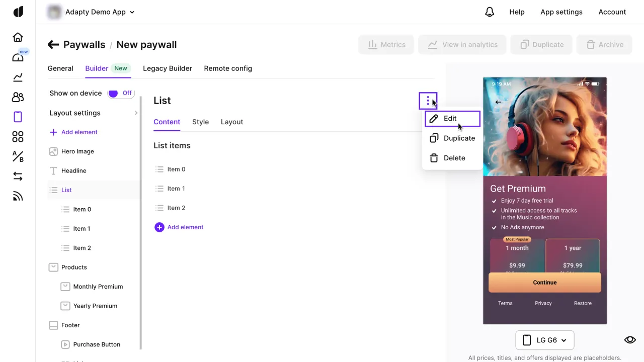Click back arrow in phone preview

[498, 102]
